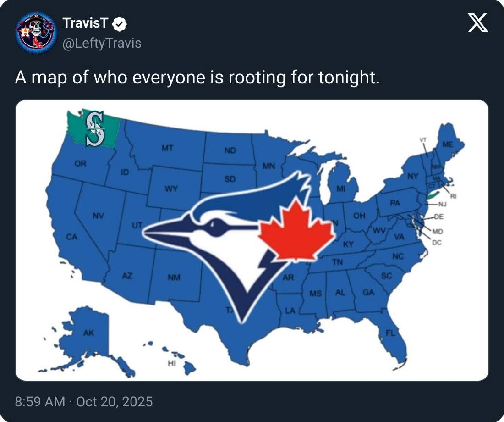Click the Oregon (OR) state label
The width and height of the screenshot is (504, 422).
click(x=80, y=163)
